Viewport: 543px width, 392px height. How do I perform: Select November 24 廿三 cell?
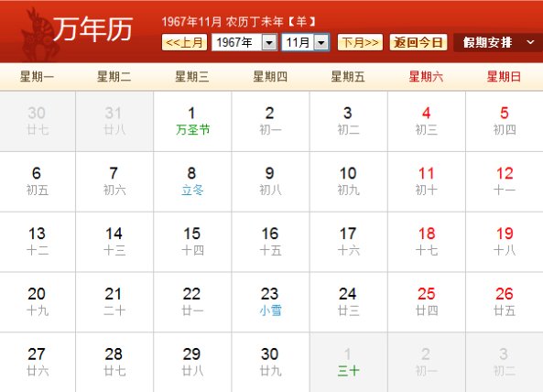pos(349,302)
